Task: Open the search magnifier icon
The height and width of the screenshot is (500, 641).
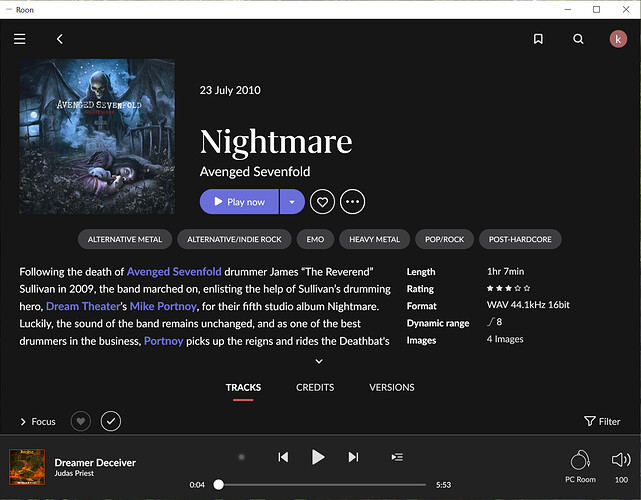Action: click(x=578, y=39)
